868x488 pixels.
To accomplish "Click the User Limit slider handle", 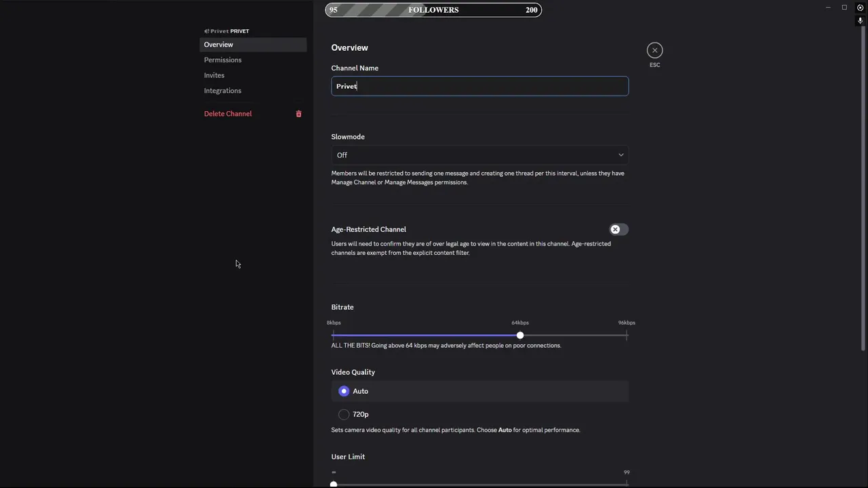I will pos(334,484).
